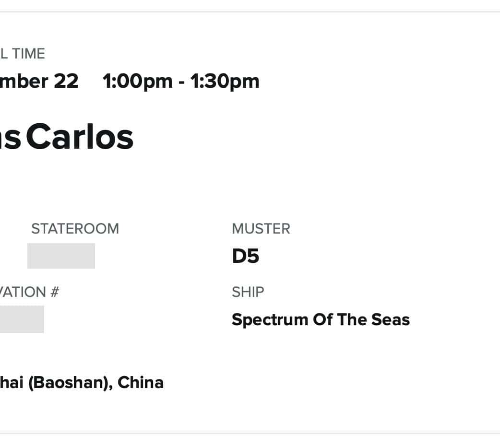
Task: Click the gray redacted reservation number box
Action: 22,319
